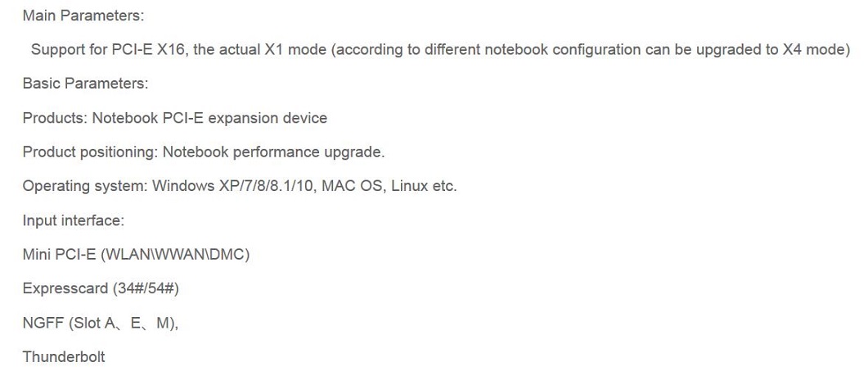868x376 pixels.
Task: Click the 'Expresscard' word
Action: 65,289
